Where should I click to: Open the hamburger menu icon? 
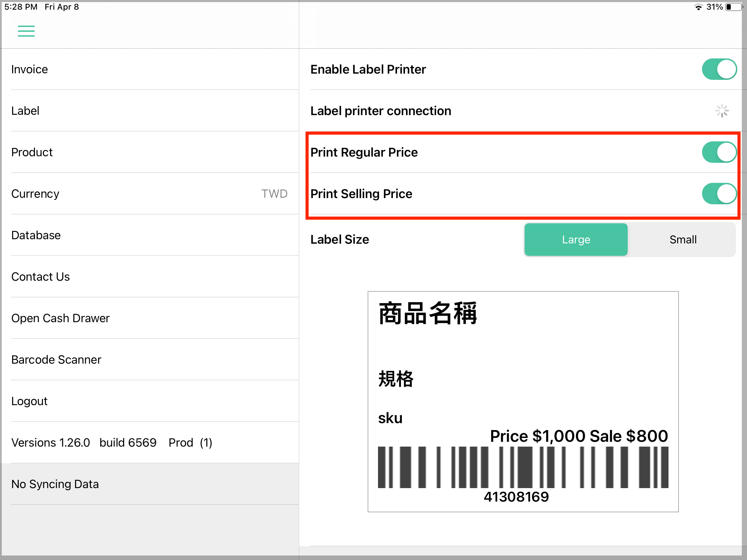(x=26, y=31)
